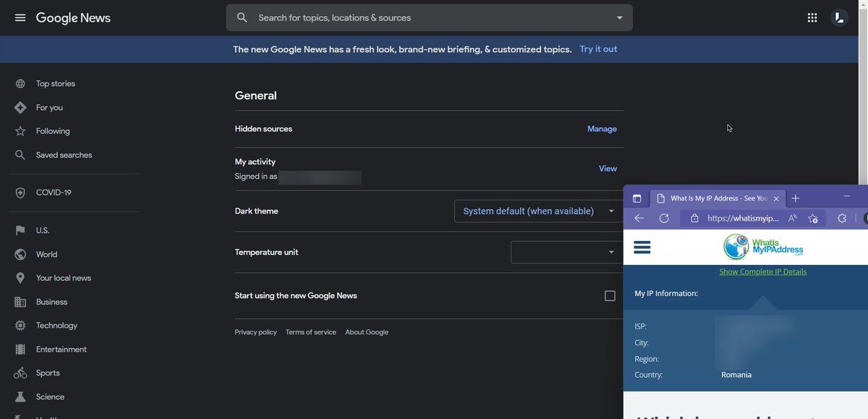Screen dimensions: 868x419
Task: Open the WhatIsMyIPAddress site hamburger menu
Action: tap(642, 247)
